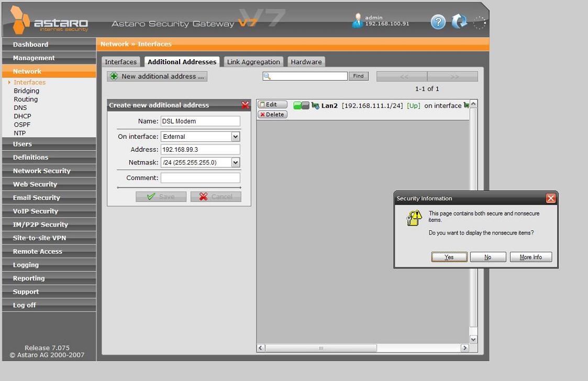Select DHCP in the Network submenu
Screen dimensions: 588x381
click(23, 116)
